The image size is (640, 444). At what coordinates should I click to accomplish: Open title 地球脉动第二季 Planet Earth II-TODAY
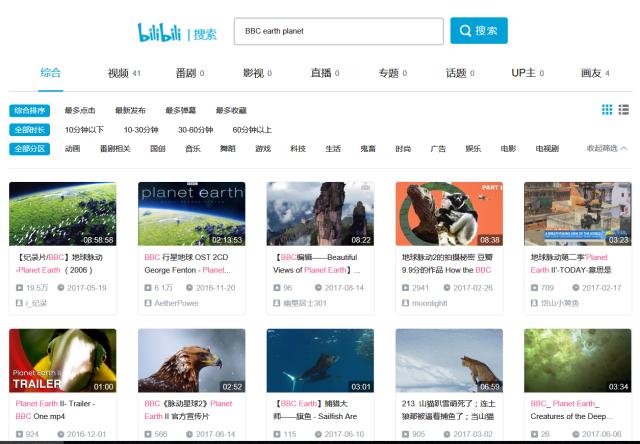[x=571, y=264]
